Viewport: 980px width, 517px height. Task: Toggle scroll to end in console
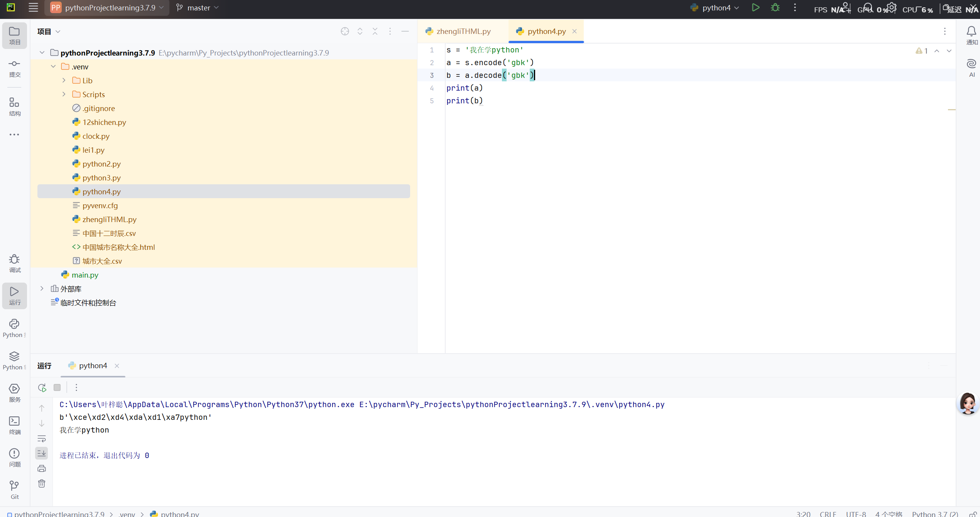click(42, 453)
